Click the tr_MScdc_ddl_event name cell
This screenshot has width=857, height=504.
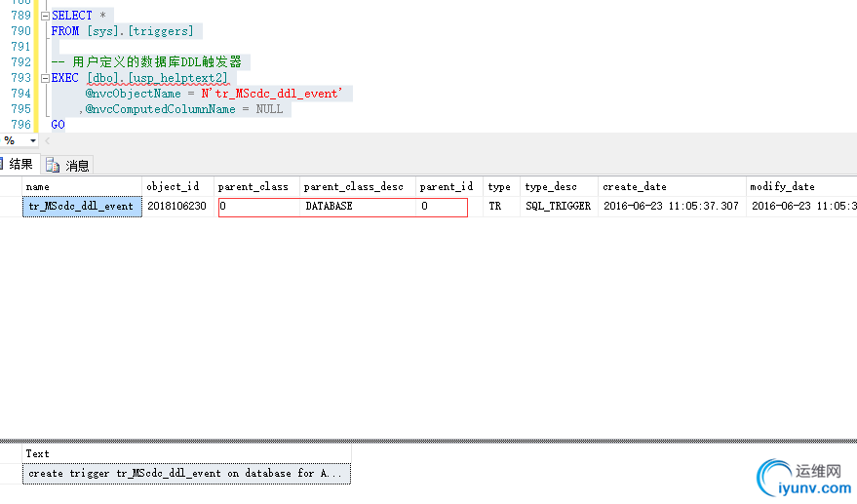click(82, 207)
